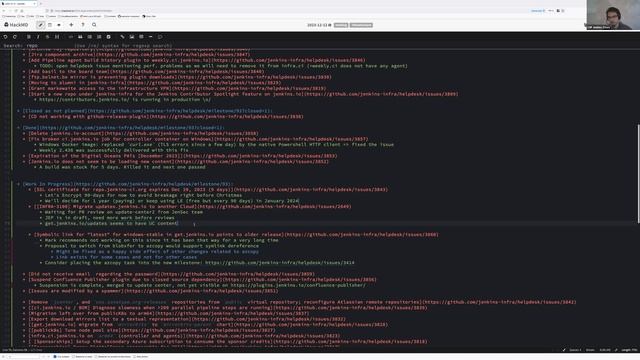Click the 'CD not working with github-release plugin' line
The width and height of the screenshot is (640, 360).
166,116
